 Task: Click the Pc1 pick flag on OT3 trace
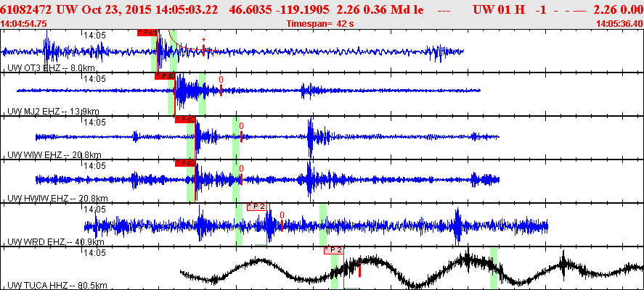tap(147, 33)
